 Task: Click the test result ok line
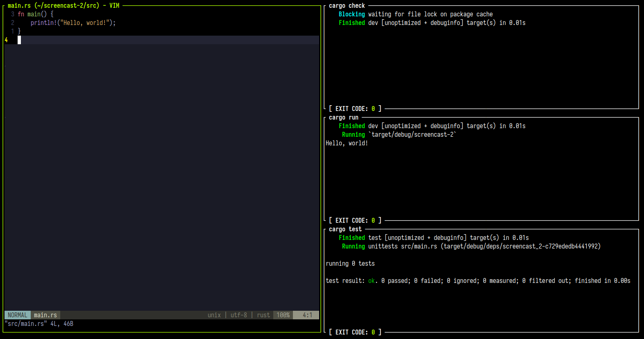(x=478, y=281)
